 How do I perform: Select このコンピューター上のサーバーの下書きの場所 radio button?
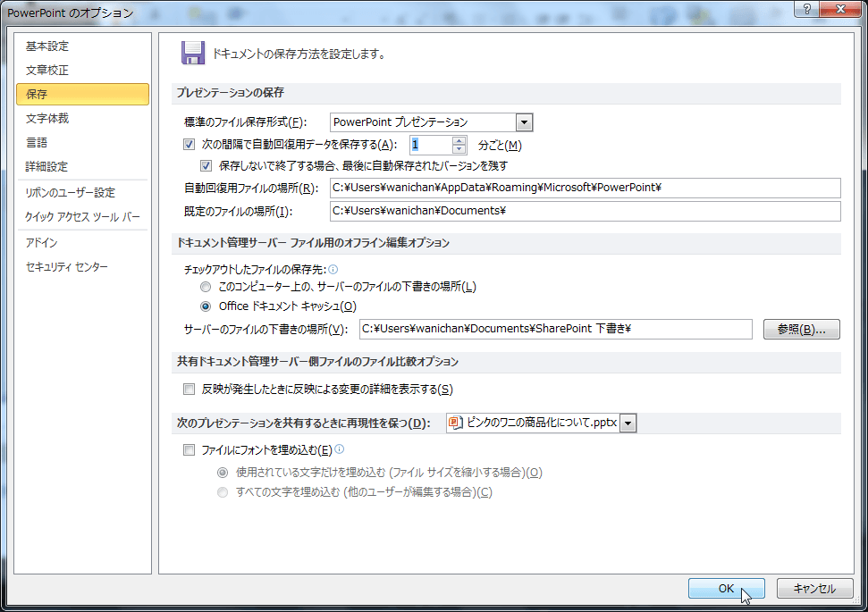pyautogui.click(x=206, y=287)
